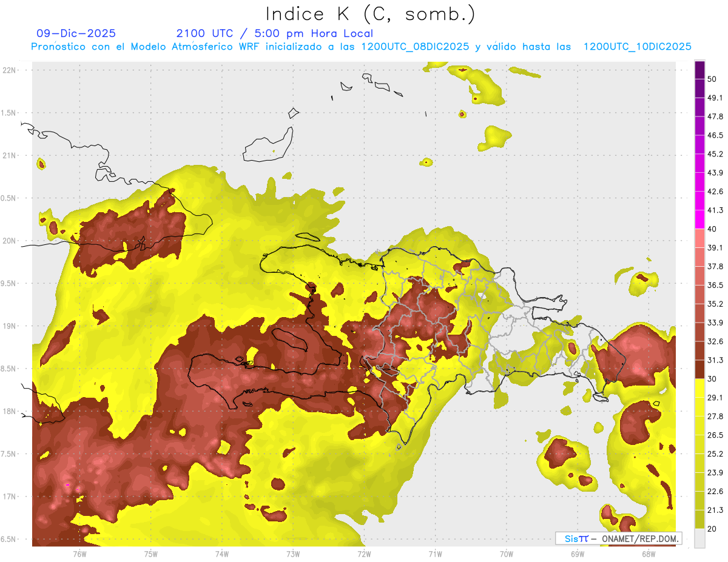The height and width of the screenshot is (562, 728).
Task: Click the "73W" longitude axis label
Action: (293, 554)
